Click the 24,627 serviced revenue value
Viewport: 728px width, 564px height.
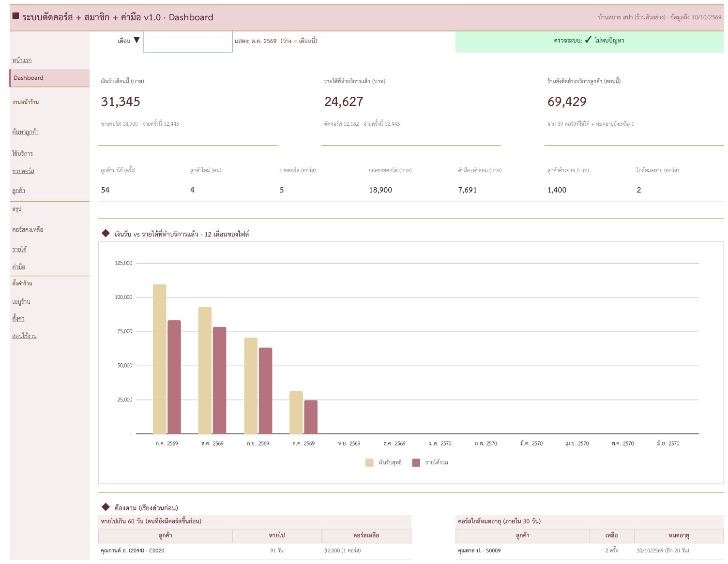click(x=344, y=102)
